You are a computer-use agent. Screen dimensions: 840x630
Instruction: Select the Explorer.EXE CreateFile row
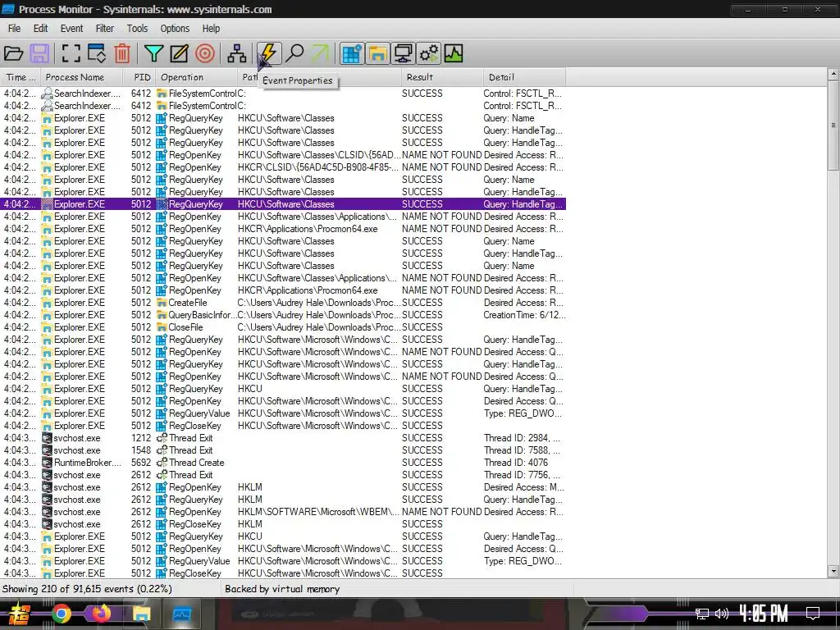pyautogui.click(x=283, y=303)
